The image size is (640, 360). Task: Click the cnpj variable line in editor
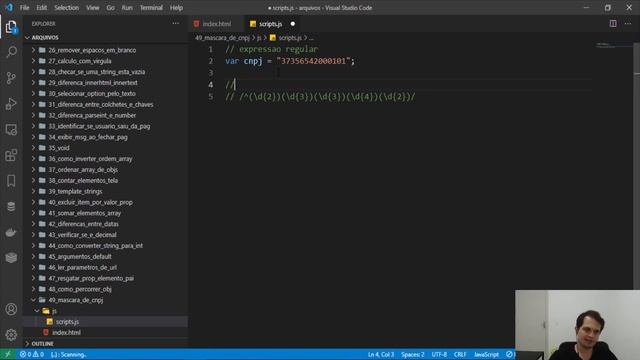coord(290,61)
